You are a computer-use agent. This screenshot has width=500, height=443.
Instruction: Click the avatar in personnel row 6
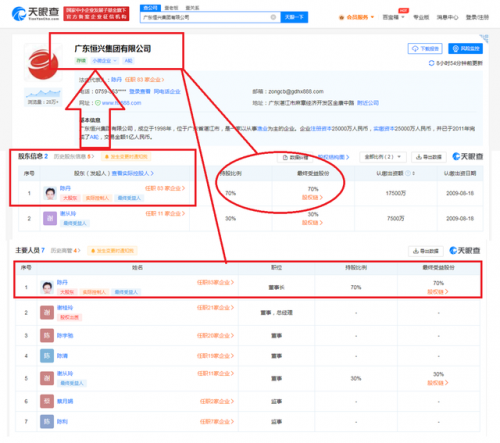pyautogui.click(x=47, y=401)
